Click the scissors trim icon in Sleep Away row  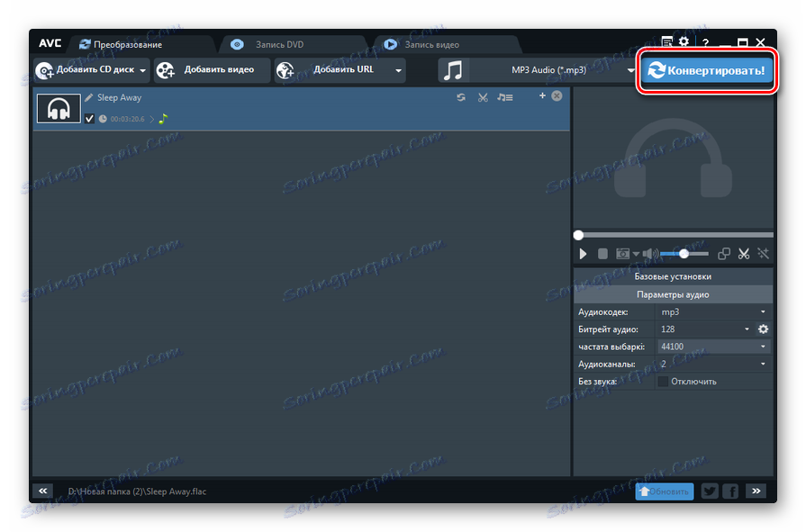click(x=483, y=97)
